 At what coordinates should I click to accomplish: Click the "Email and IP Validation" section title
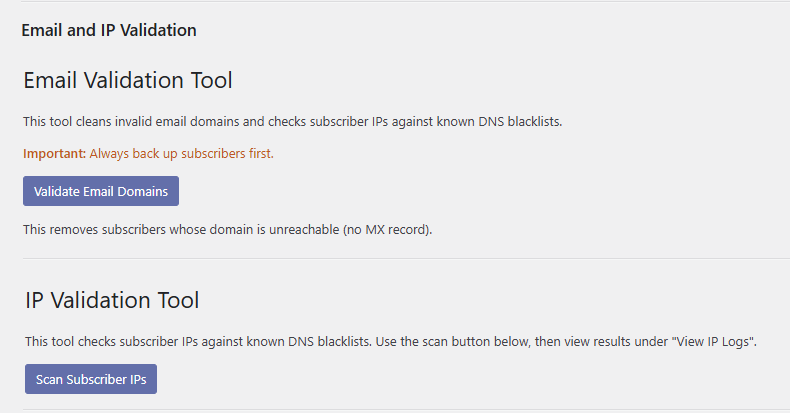tap(108, 30)
